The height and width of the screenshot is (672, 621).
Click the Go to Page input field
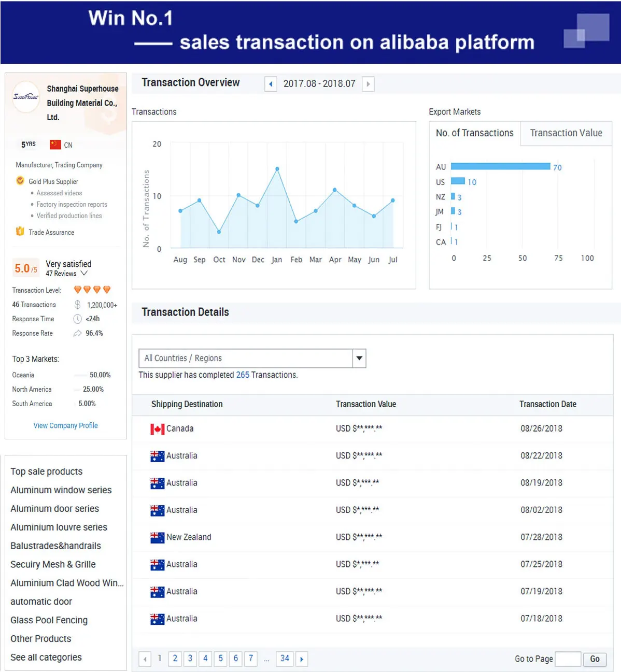pos(568,659)
